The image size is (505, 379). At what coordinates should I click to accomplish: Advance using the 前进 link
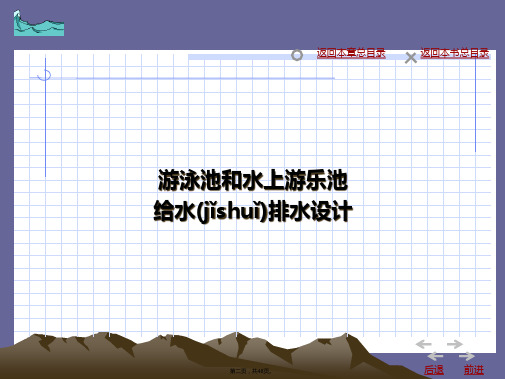(x=474, y=370)
